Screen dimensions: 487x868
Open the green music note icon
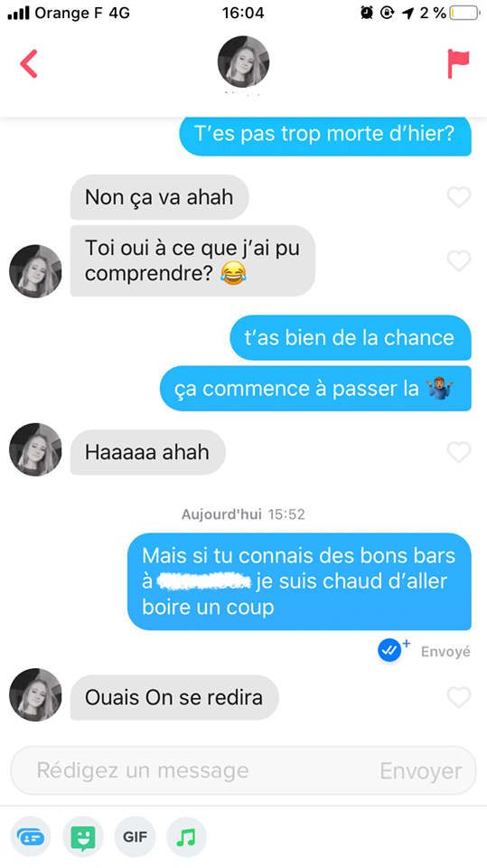tap(186, 837)
